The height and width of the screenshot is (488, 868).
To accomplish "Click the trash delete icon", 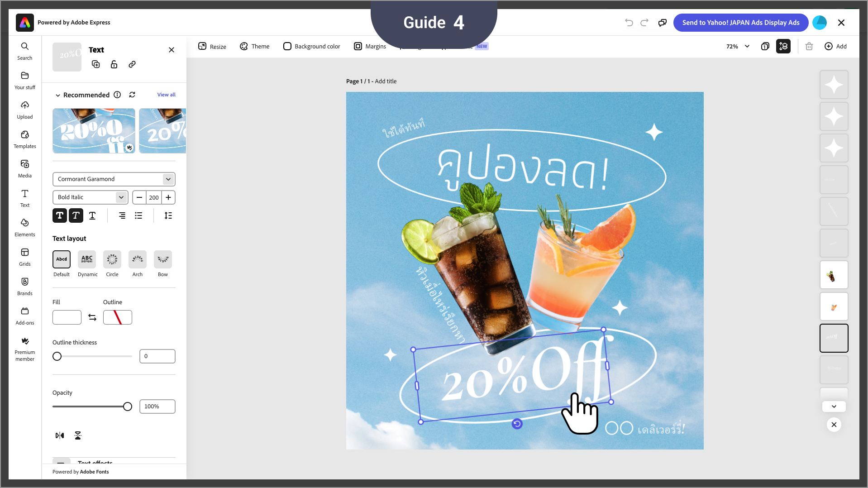I will pos(809,46).
